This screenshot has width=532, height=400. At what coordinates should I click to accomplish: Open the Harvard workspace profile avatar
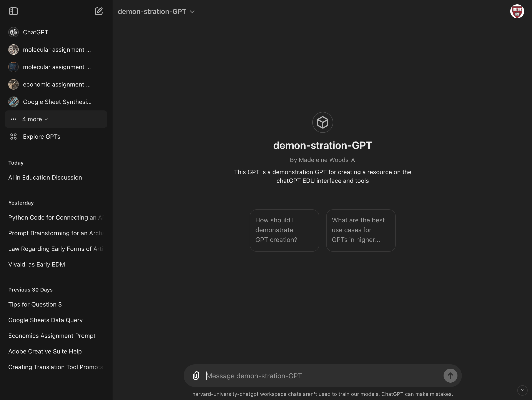tap(517, 11)
